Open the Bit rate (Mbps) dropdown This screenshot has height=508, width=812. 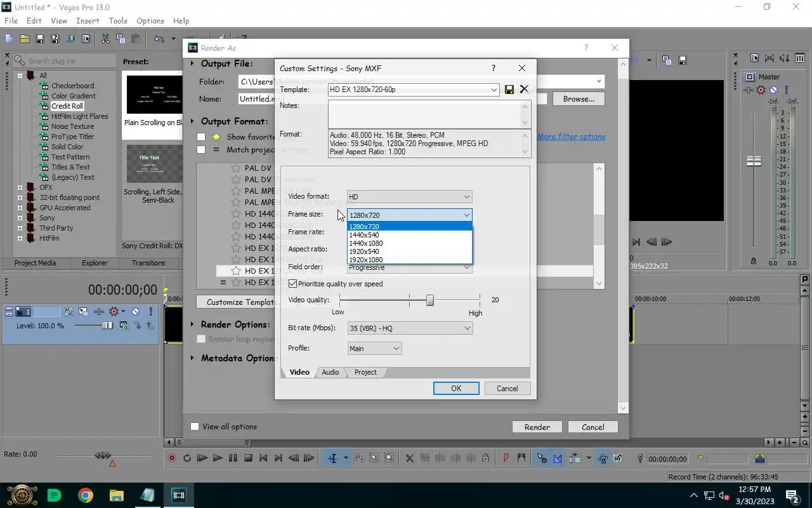click(x=410, y=328)
